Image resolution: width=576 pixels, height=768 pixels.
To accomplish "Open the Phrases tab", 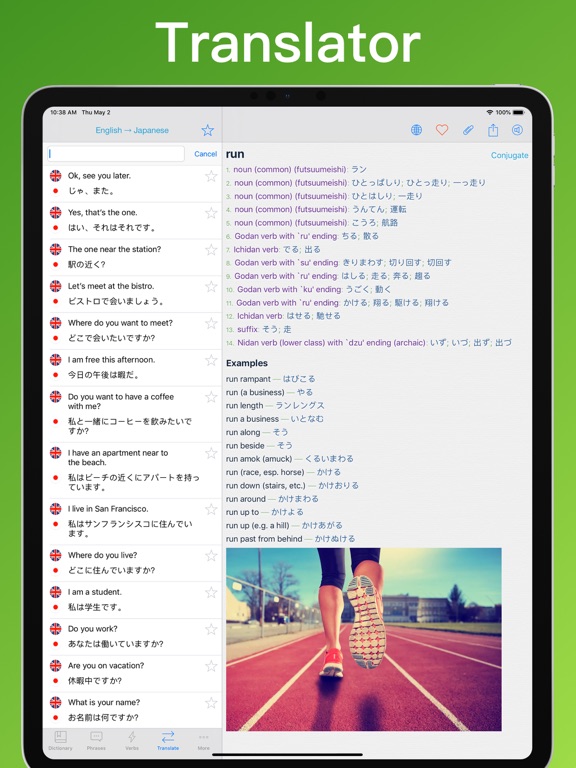I will pyautogui.click(x=96, y=741).
